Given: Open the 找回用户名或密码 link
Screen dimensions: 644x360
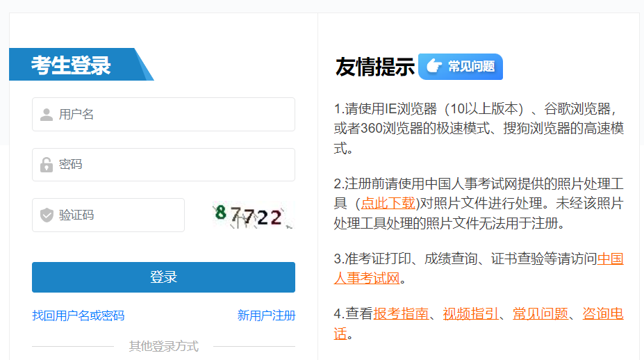Looking at the screenshot, I should pos(78,316).
